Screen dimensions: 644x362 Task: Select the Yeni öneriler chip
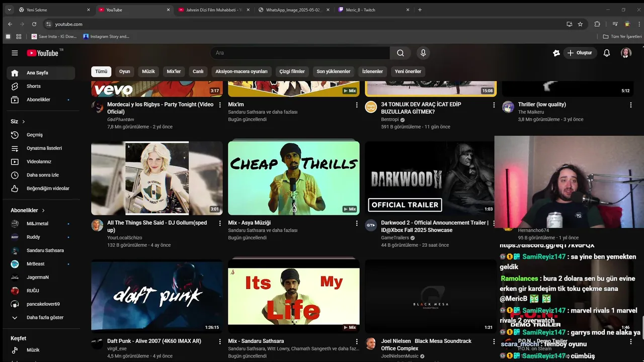coord(408,71)
